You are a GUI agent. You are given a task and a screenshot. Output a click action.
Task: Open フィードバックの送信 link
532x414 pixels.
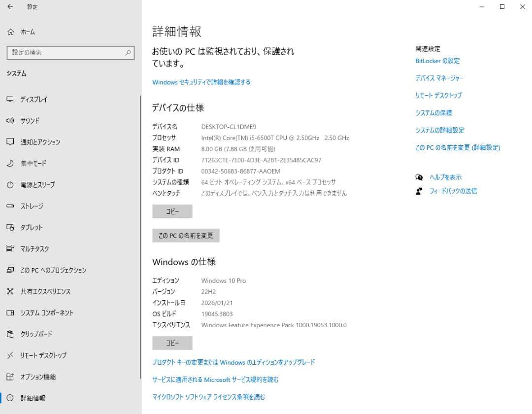point(453,191)
